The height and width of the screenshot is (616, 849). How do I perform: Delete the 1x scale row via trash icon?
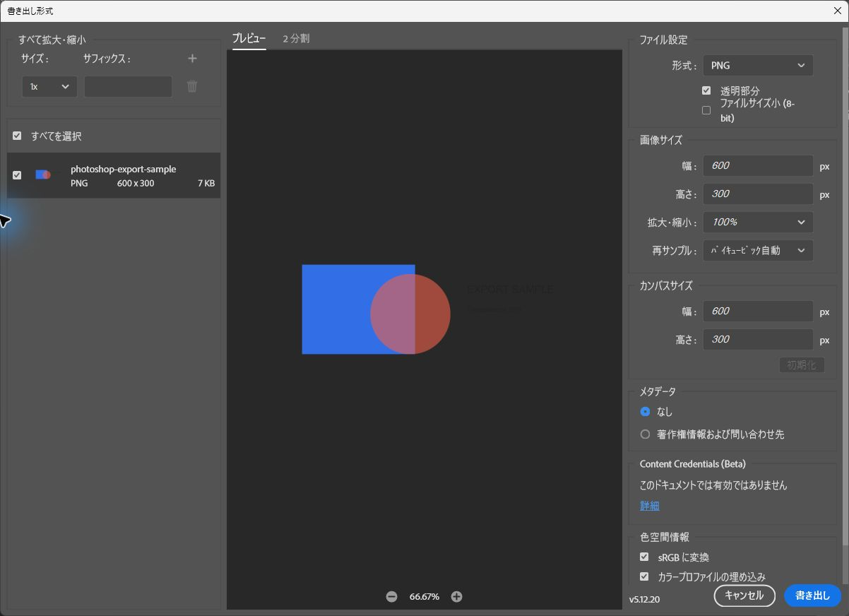[192, 86]
